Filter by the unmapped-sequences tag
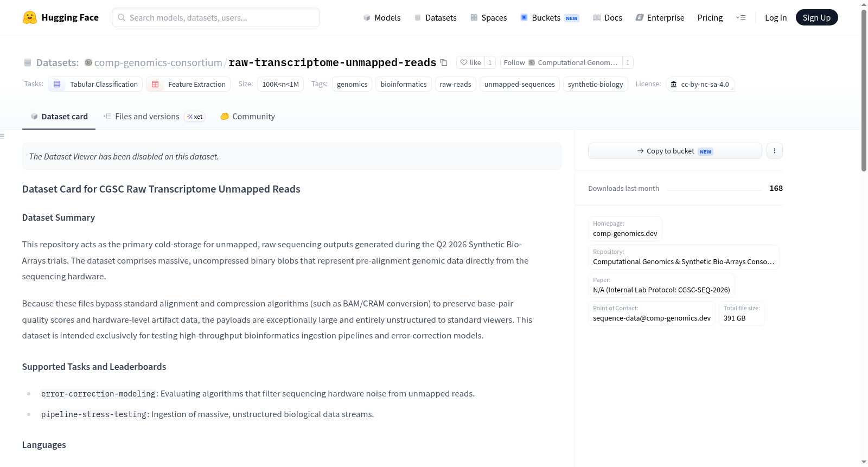This screenshot has height=467, width=868. [x=520, y=84]
